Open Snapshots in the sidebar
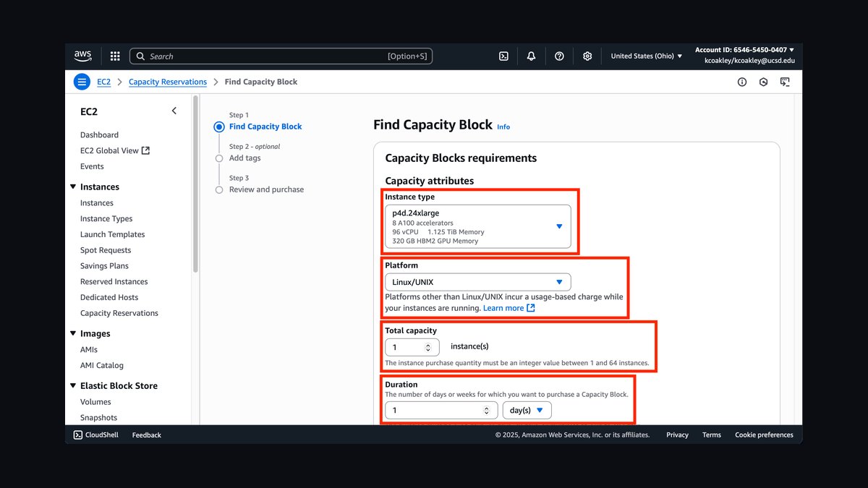This screenshot has width=868, height=488. [98, 418]
